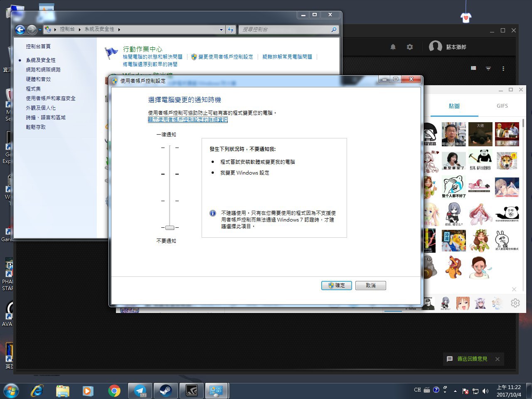This screenshot has width=532, height=399.
Task: Click the Control Panel search box
Action: click(287, 30)
